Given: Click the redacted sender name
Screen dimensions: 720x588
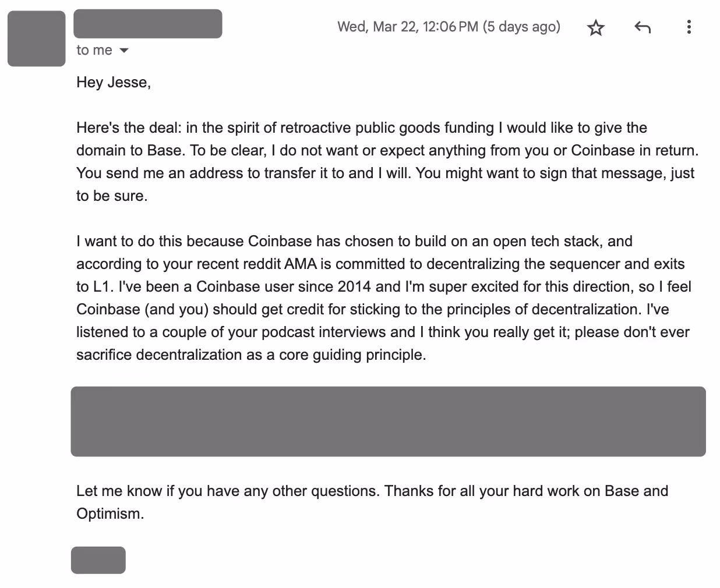Looking at the screenshot, I should 147,24.
